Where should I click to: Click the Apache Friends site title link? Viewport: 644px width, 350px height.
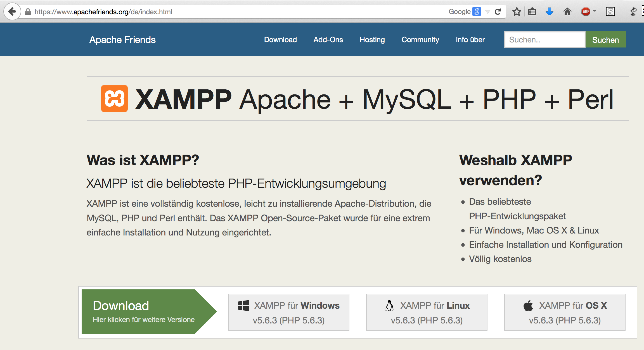122,40
